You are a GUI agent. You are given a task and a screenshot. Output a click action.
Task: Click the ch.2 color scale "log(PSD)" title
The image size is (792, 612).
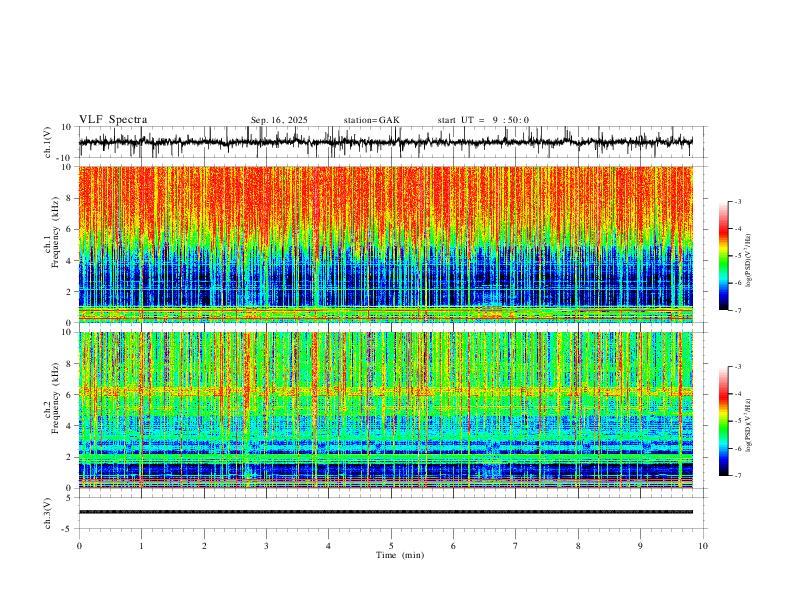[x=749, y=425]
